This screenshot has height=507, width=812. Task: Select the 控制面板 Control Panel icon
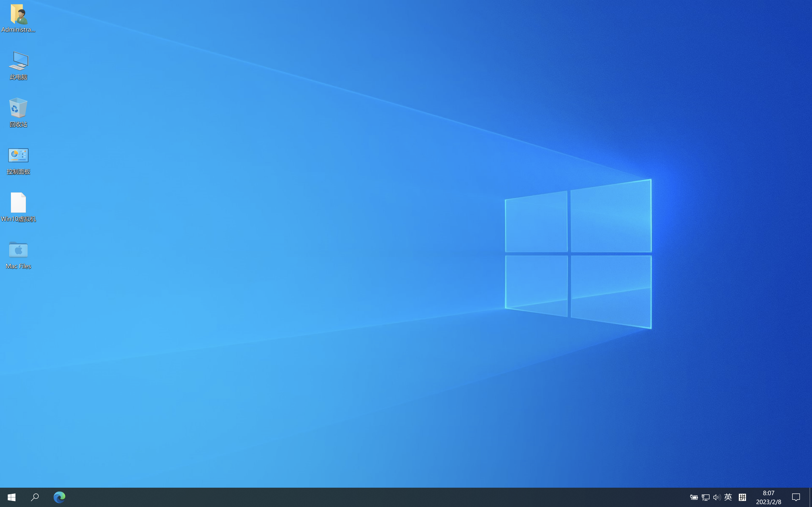coord(18,155)
